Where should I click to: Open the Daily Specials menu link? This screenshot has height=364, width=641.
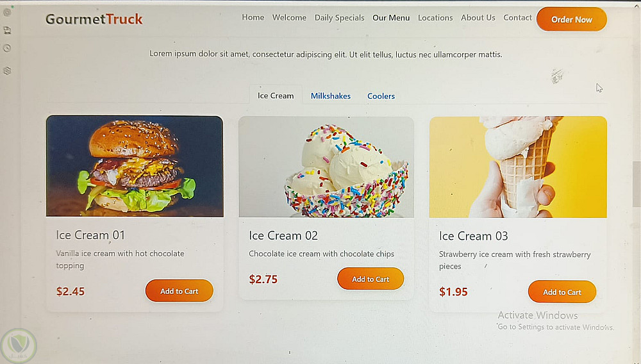[339, 17]
